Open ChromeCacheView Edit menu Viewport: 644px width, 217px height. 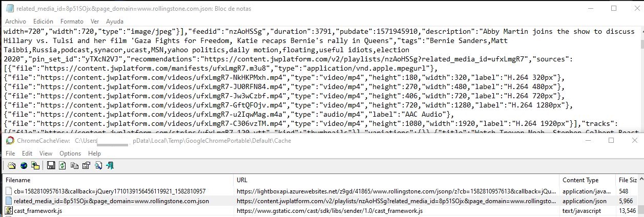pyautogui.click(x=27, y=153)
